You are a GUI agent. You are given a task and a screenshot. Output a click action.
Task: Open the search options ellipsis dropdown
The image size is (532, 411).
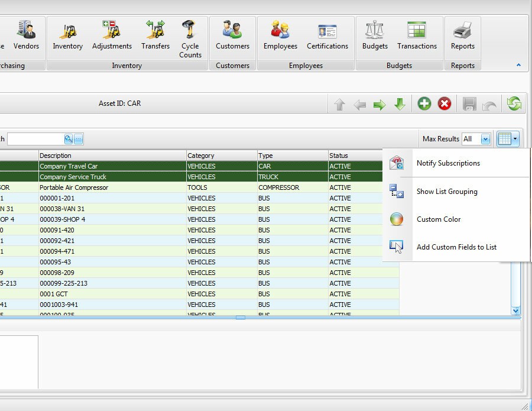(x=78, y=138)
